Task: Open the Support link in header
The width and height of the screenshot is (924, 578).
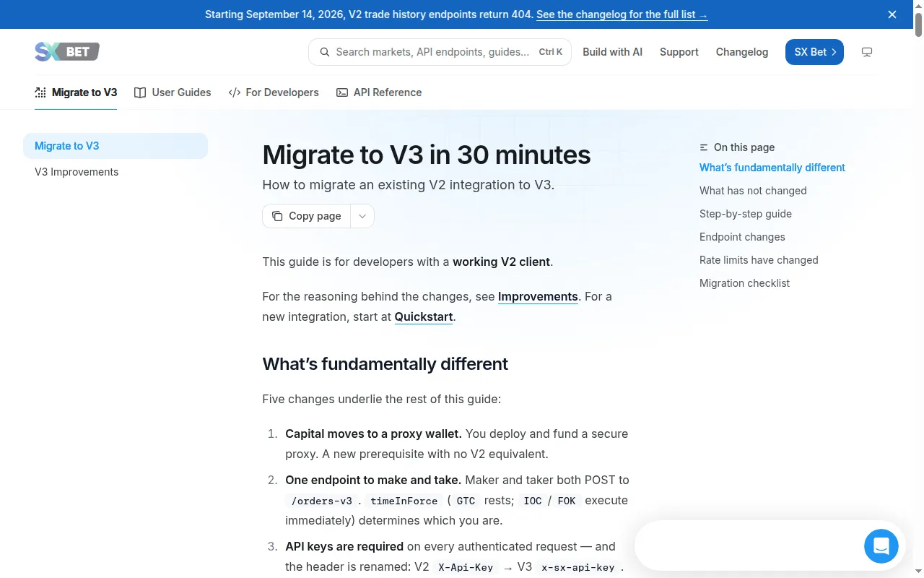Action: pos(679,52)
